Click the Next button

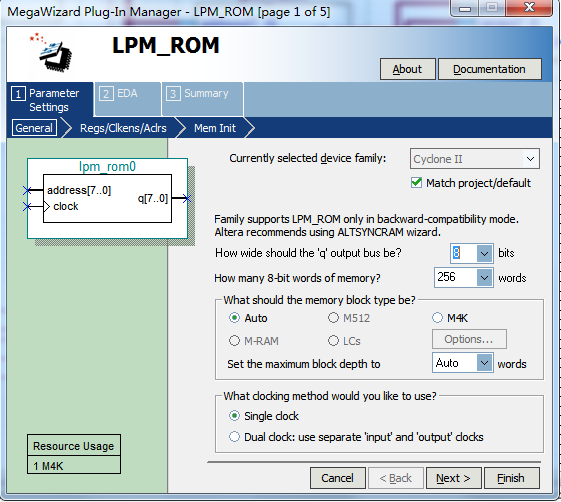[453, 478]
